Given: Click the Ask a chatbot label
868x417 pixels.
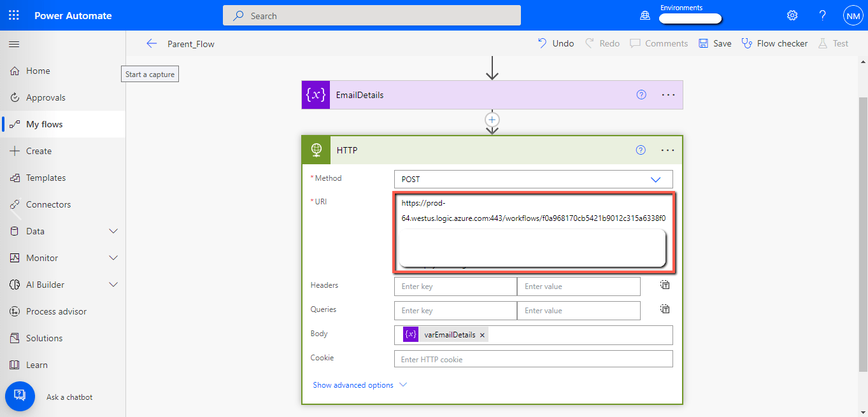Looking at the screenshot, I should pyautogui.click(x=69, y=397).
